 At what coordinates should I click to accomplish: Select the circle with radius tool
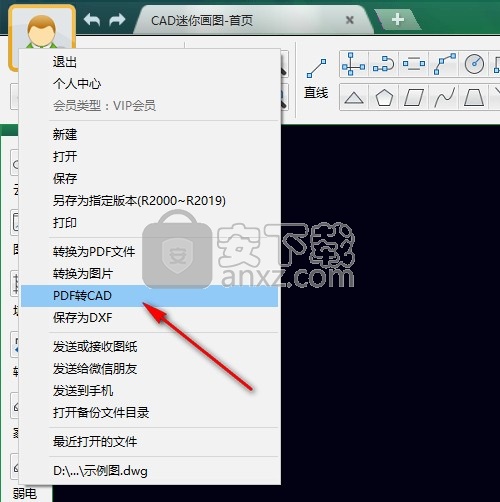click(474, 64)
